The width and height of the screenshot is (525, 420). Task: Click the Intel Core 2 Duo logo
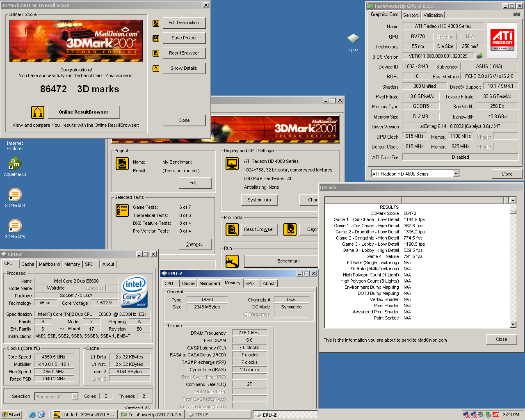coord(134,292)
